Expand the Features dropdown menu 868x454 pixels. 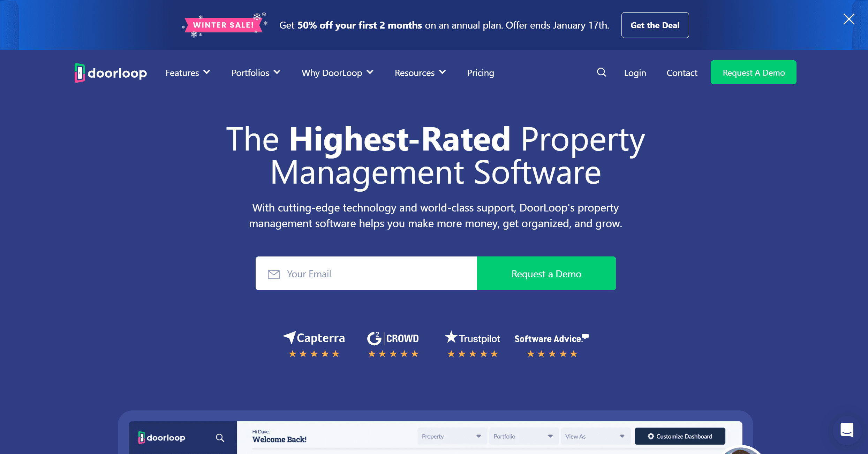click(x=186, y=73)
